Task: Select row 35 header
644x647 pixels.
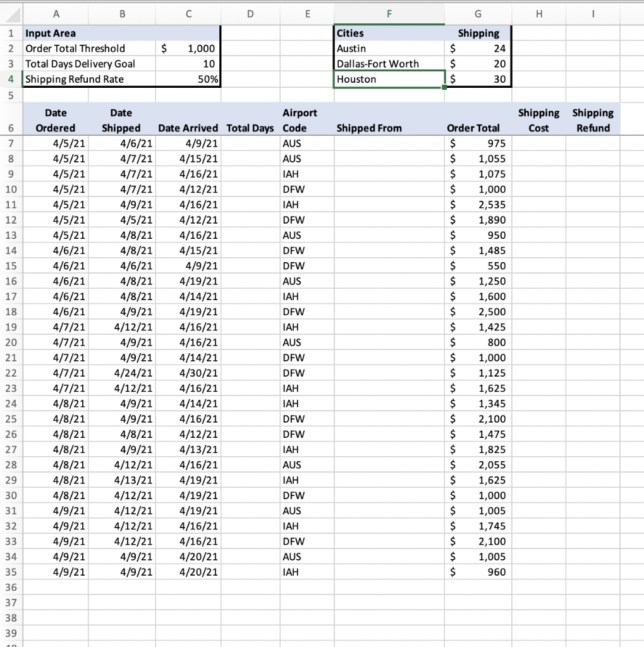Action: click(x=11, y=572)
